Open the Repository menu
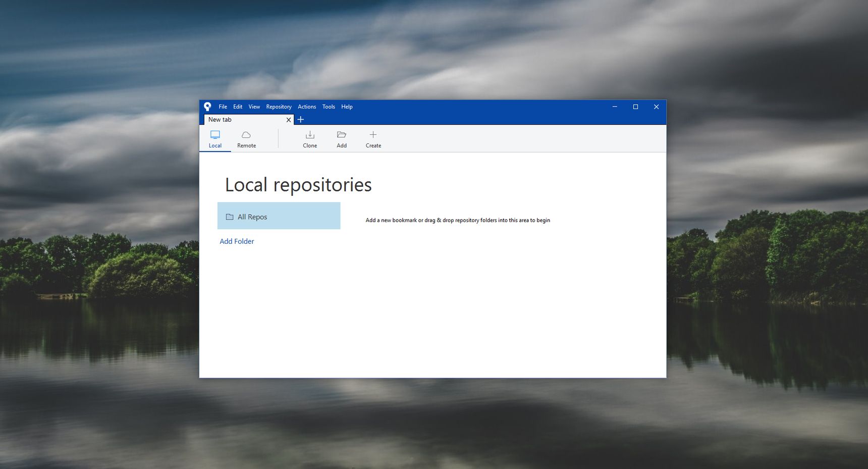The width and height of the screenshot is (868, 469). click(x=279, y=107)
